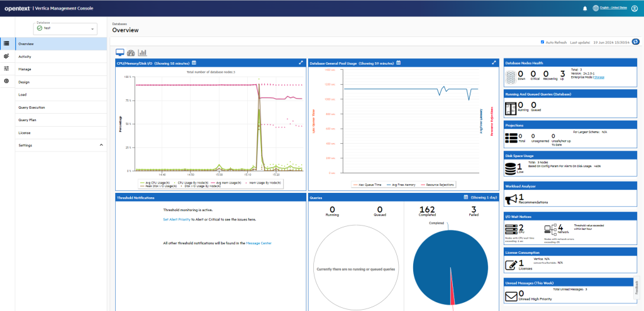Click the Message Center link
Image resolution: width=644 pixels, height=311 pixels.
click(x=258, y=243)
